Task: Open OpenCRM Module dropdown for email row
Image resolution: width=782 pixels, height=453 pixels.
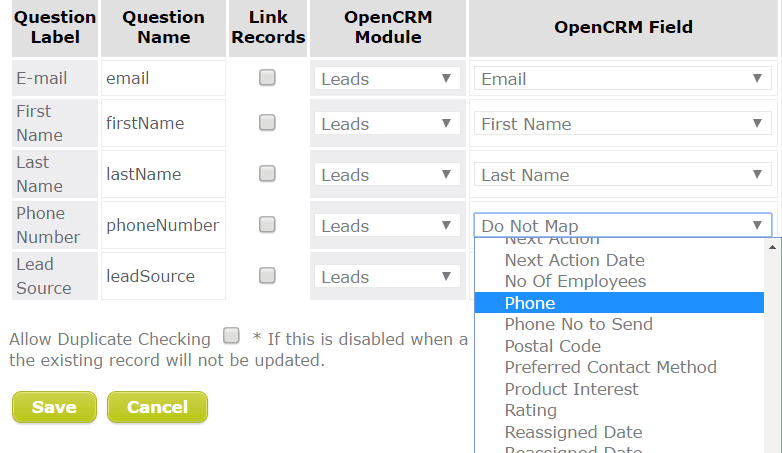Action: point(387,78)
